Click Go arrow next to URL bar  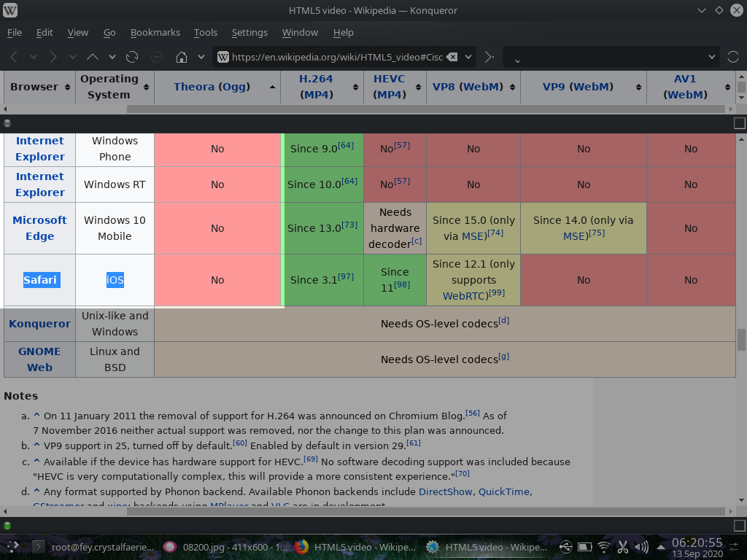[489, 57]
